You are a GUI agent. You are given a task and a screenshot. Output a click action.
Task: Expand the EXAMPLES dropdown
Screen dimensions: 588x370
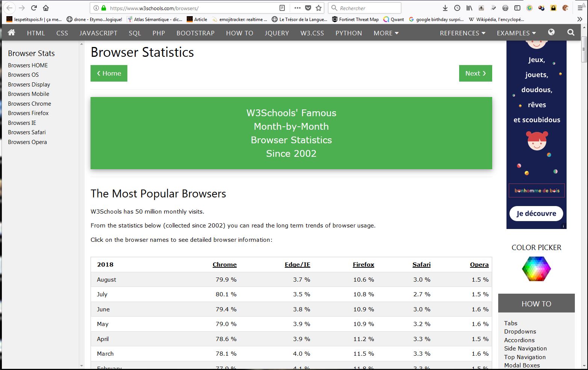(516, 33)
